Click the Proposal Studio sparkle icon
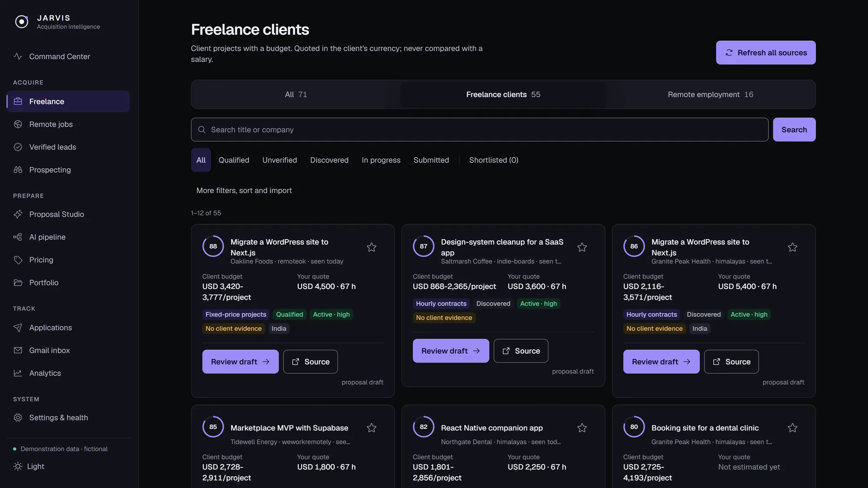The height and width of the screenshot is (488, 868). [18, 214]
